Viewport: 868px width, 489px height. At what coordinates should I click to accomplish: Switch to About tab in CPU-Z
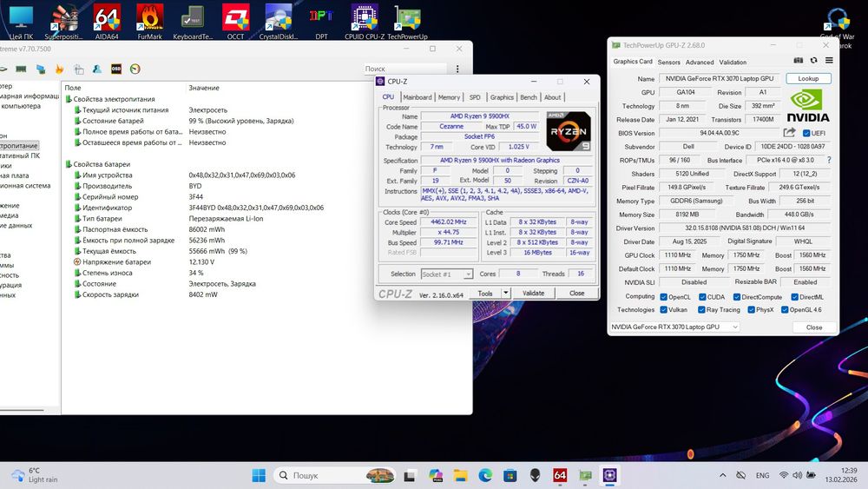pyautogui.click(x=552, y=97)
